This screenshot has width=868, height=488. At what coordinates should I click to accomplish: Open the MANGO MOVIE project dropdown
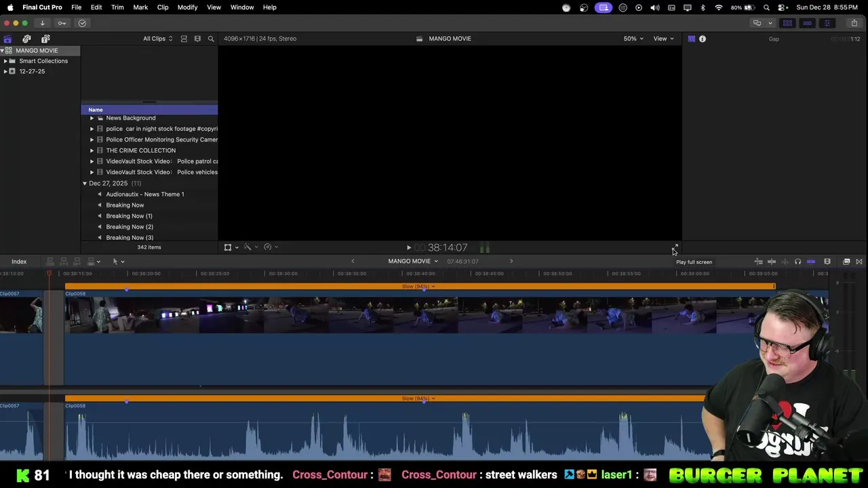click(413, 262)
